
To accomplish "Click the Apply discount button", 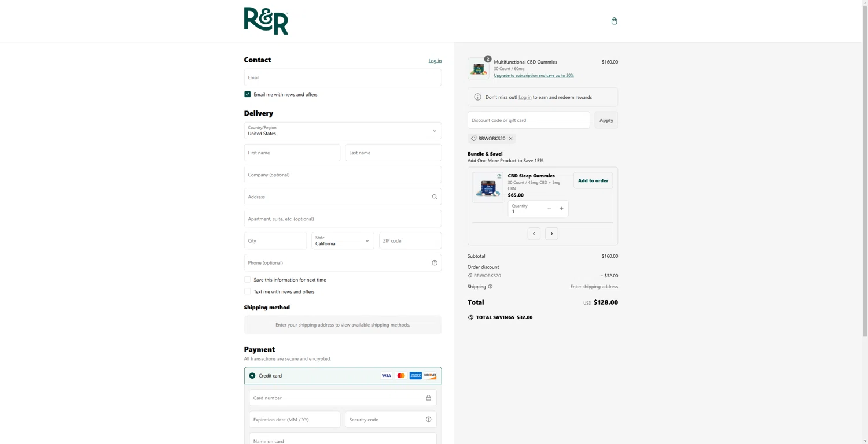I will tap(606, 120).
